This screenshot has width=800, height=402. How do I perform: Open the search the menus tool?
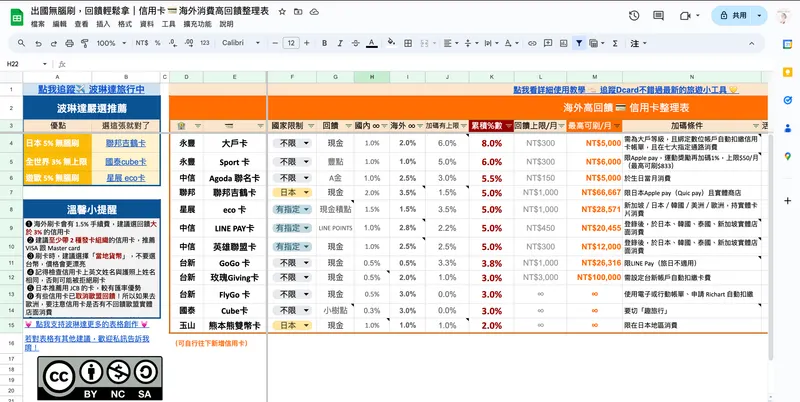[x=21, y=43]
